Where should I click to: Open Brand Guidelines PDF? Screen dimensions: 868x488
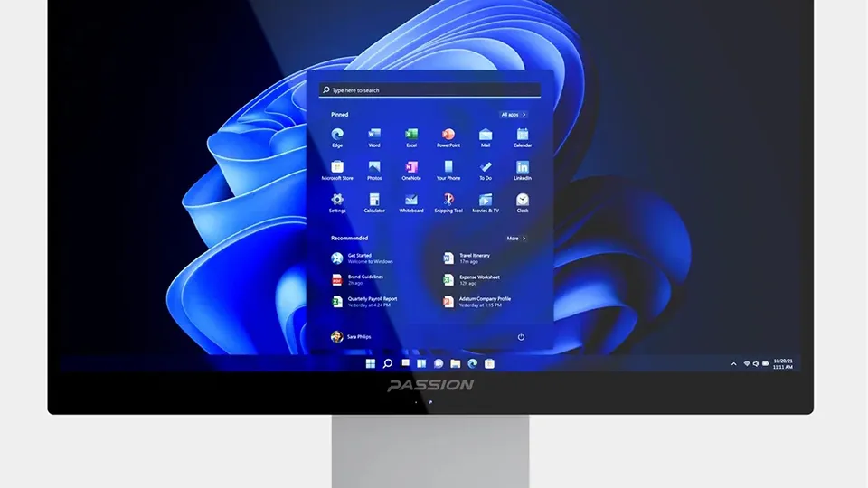pos(358,280)
